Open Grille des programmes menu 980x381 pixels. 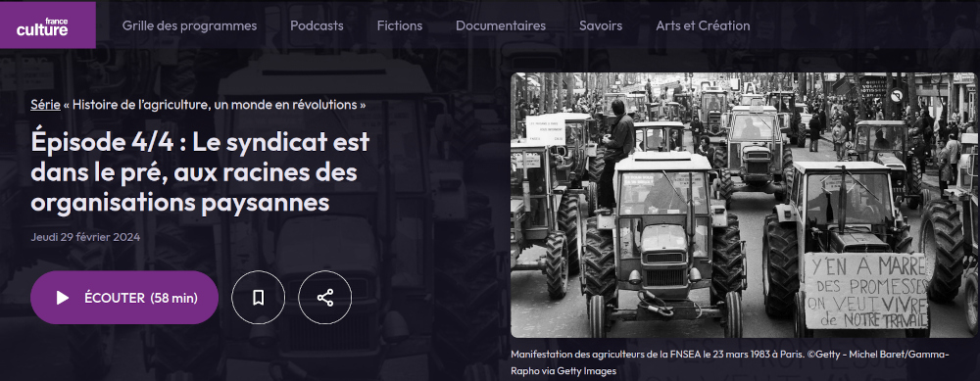click(189, 25)
